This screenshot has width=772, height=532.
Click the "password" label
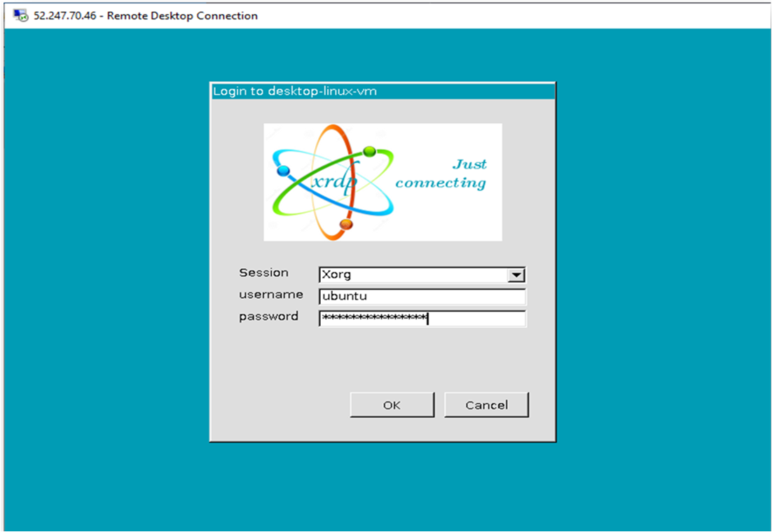(268, 316)
